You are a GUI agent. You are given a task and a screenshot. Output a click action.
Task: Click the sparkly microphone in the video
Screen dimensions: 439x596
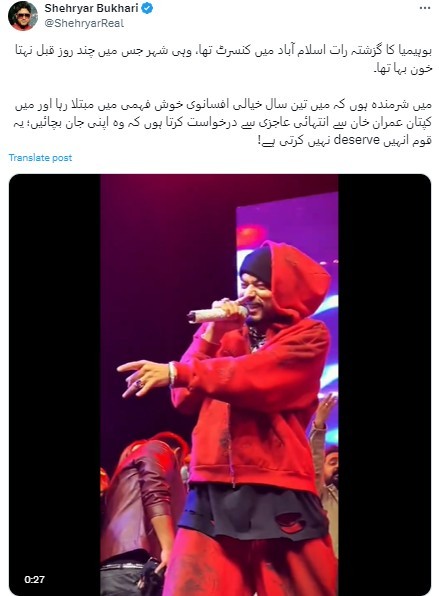click(217, 315)
